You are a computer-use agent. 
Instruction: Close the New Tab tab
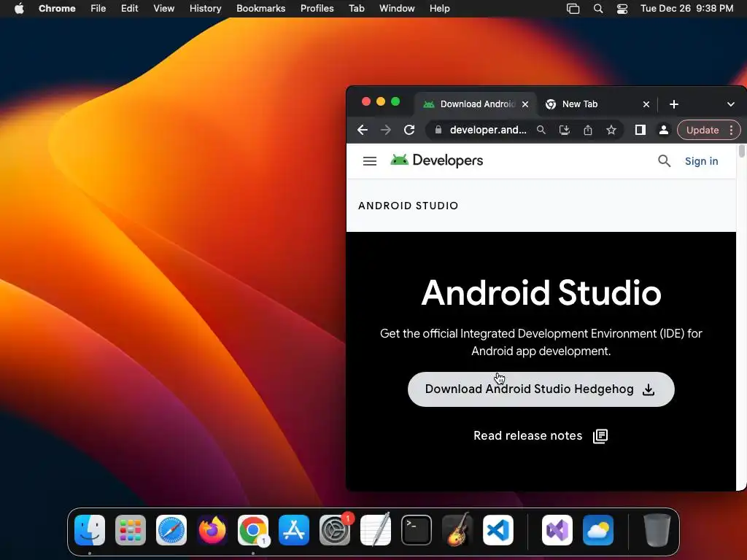click(646, 104)
